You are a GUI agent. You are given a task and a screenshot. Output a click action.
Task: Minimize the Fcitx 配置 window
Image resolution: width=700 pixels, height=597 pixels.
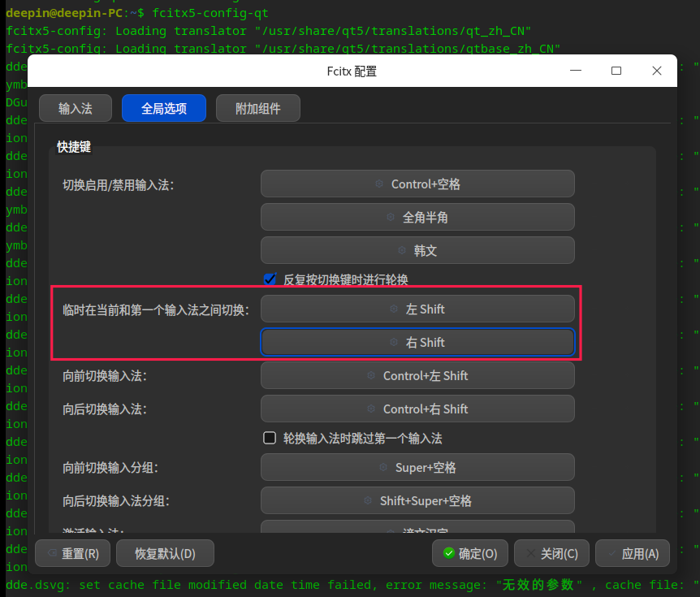pyautogui.click(x=576, y=71)
